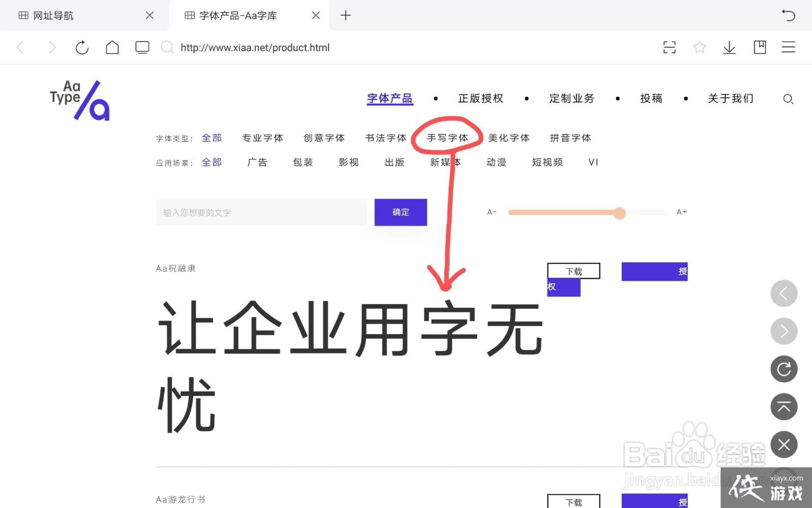Filter scenario by 包装
The height and width of the screenshot is (508, 812).
point(303,163)
